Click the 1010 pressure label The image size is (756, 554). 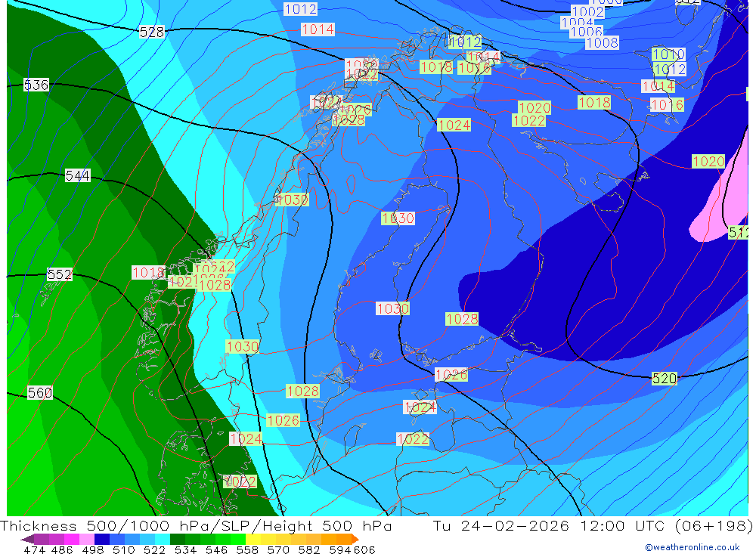click(668, 54)
